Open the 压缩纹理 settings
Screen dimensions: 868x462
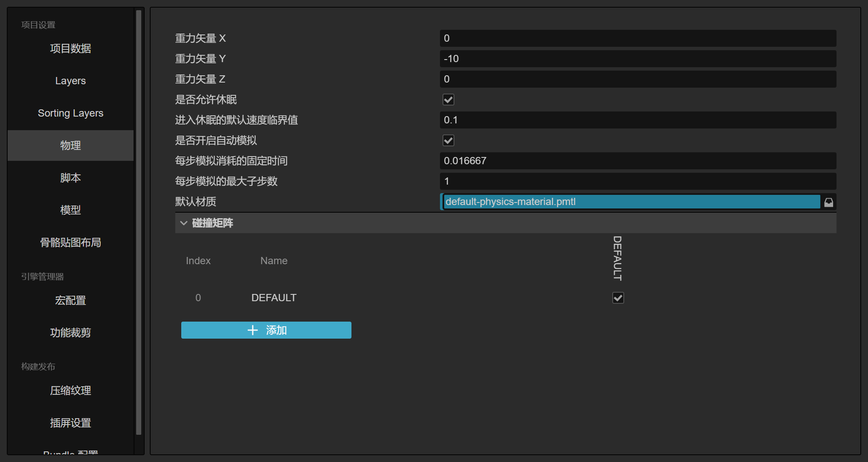click(x=71, y=391)
